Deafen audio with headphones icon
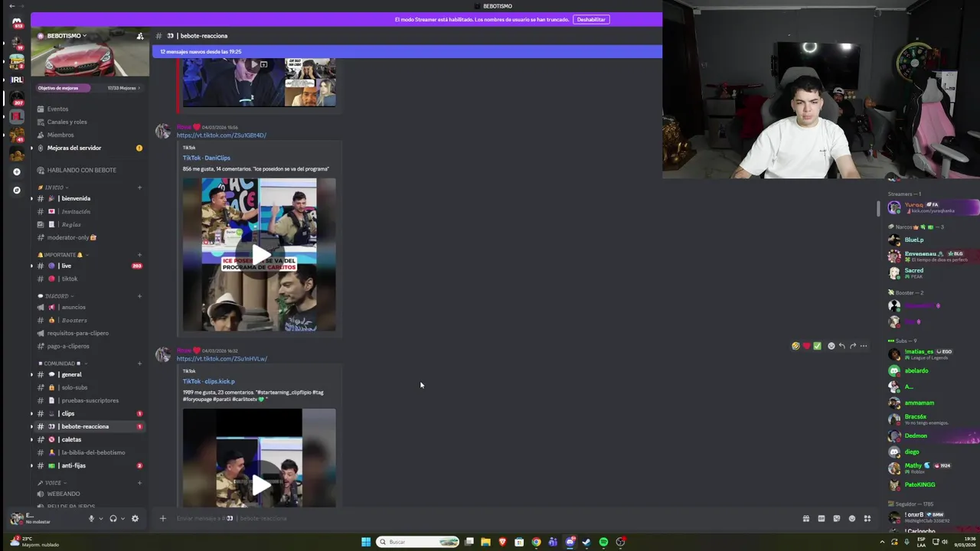The image size is (980, 551). pyautogui.click(x=113, y=518)
